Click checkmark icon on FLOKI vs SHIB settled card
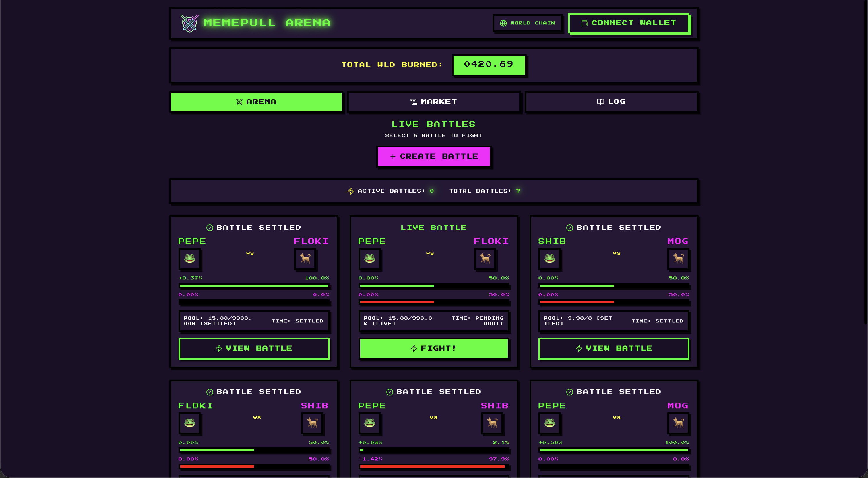This screenshot has height=478, width=868. pyautogui.click(x=210, y=392)
